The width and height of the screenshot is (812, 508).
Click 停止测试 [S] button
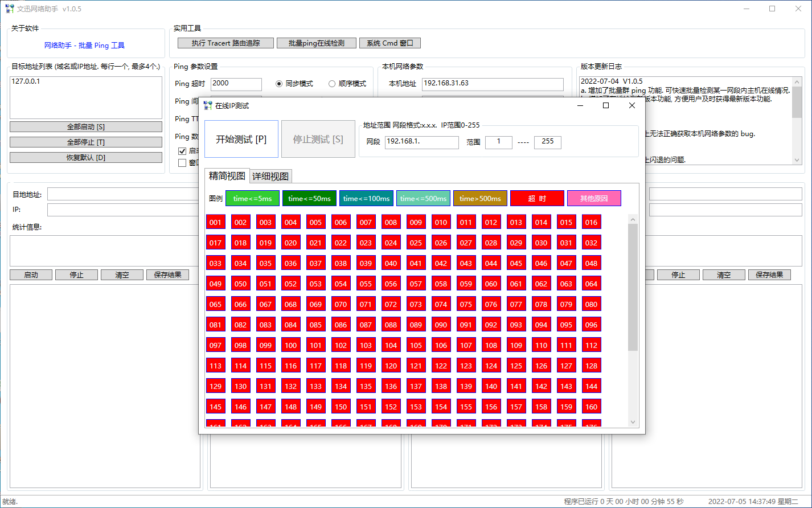point(318,139)
